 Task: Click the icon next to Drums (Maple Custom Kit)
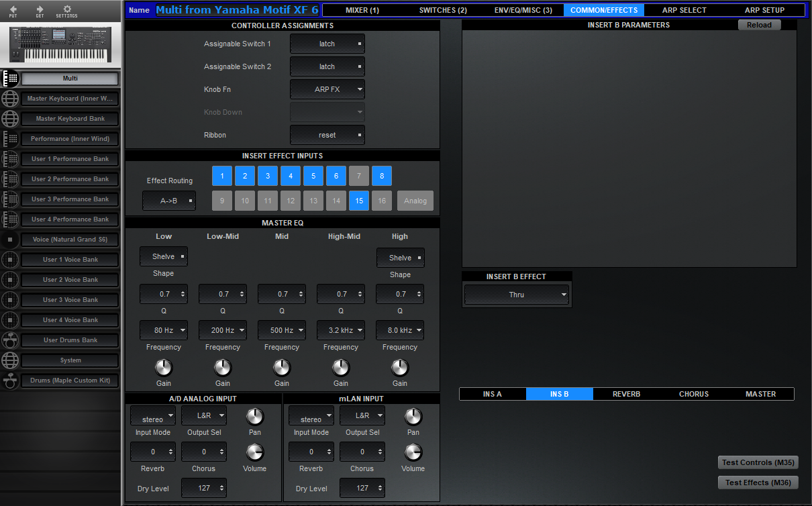10,381
